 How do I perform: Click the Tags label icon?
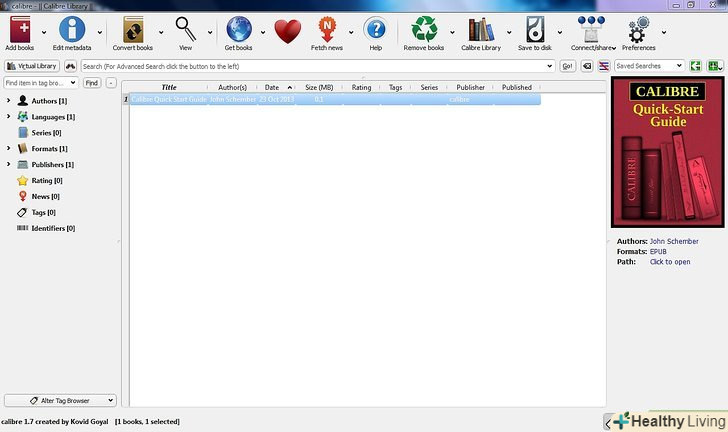[x=22, y=212]
